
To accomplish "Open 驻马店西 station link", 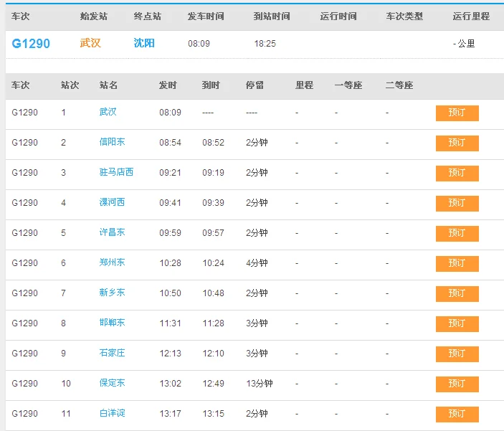I will click(x=116, y=172).
